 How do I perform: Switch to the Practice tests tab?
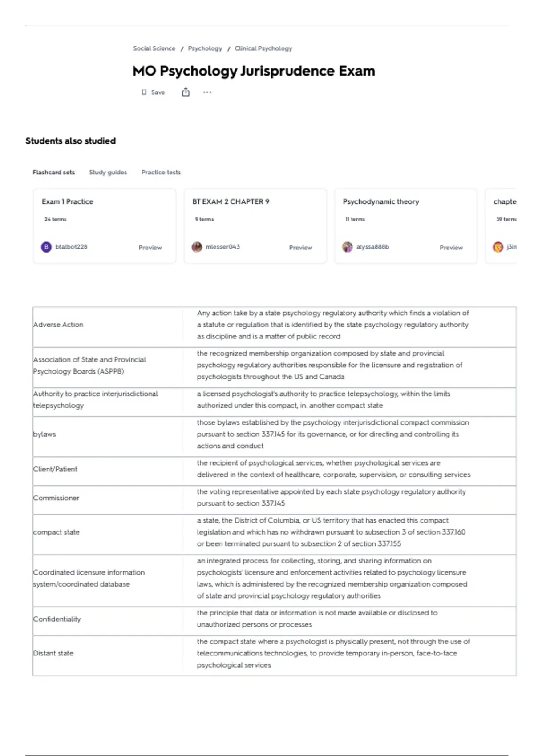tap(161, 172)
